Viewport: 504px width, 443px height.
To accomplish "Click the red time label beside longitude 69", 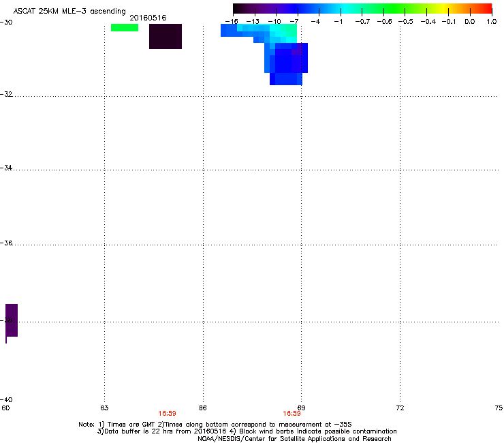I will pyautogui.click(x=292, y=414).
